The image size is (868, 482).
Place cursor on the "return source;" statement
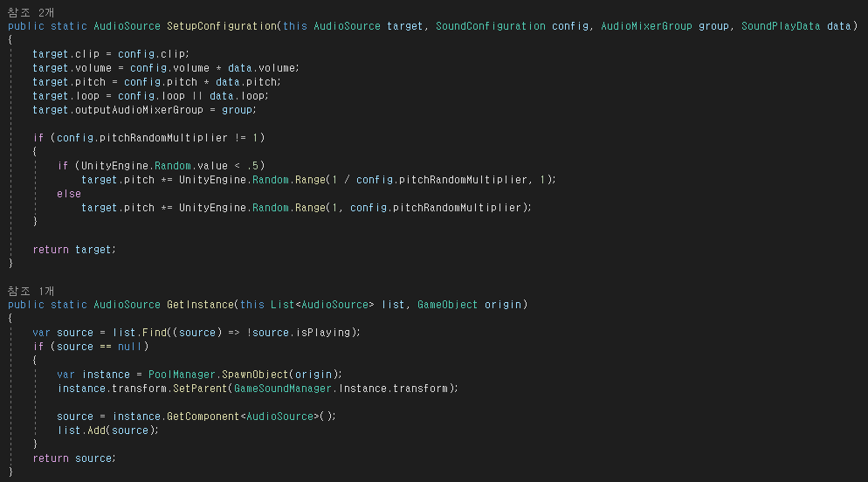click(73, 458)
